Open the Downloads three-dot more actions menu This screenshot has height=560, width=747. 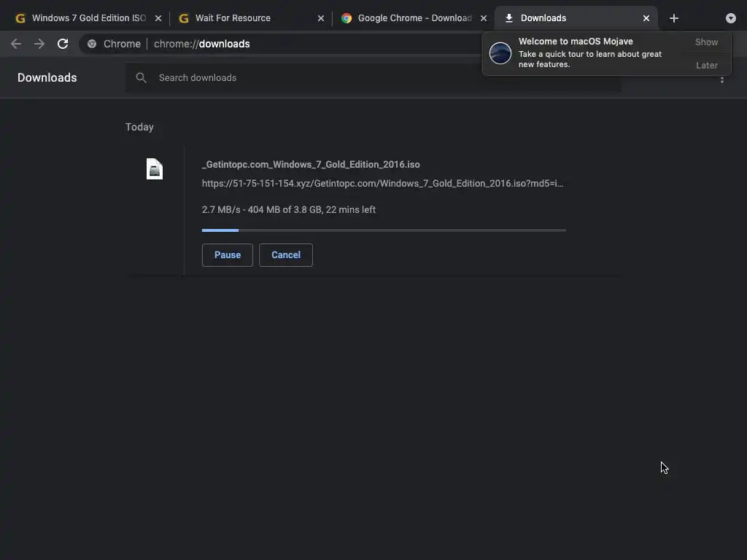point(722,79)
